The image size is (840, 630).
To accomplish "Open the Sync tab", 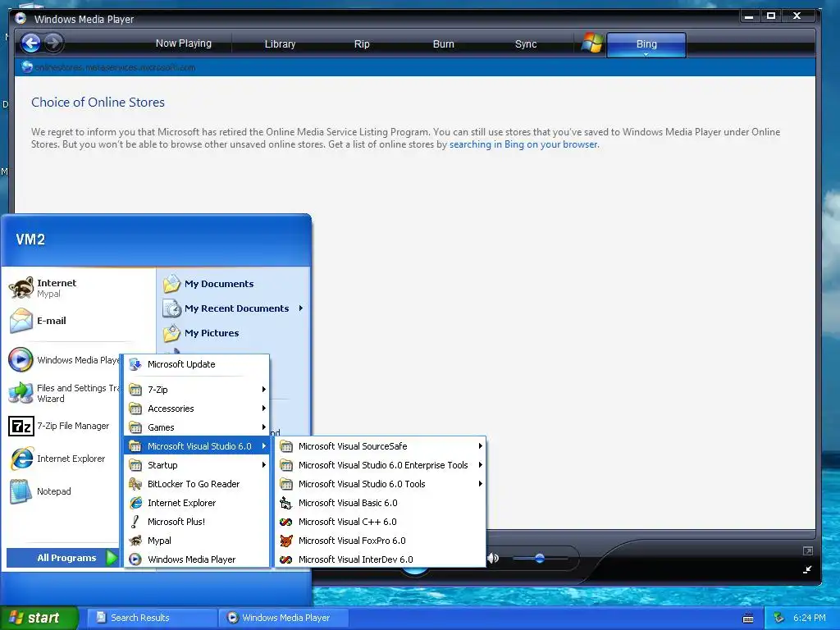I will click(526, 44).
